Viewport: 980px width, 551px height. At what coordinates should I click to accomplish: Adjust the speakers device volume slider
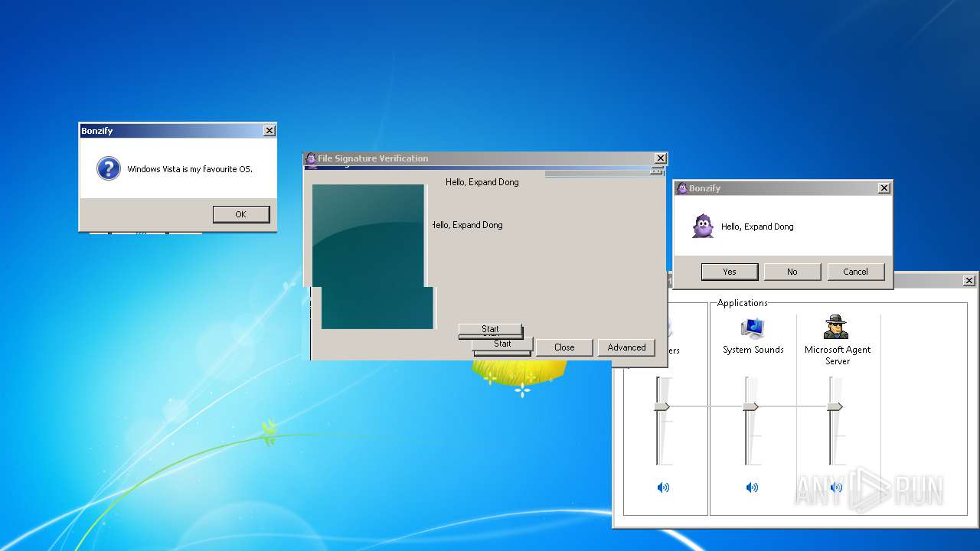tap(662, 406)
